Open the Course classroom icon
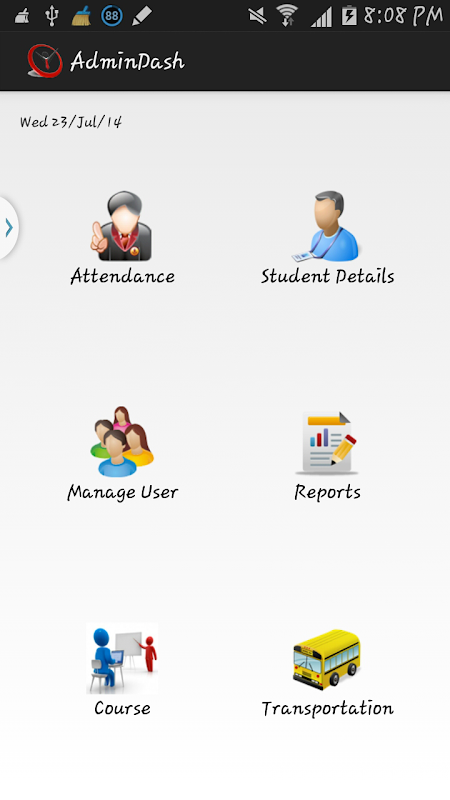Image resolution: width=450 pixels, height=800 pixels. [122, 659]
